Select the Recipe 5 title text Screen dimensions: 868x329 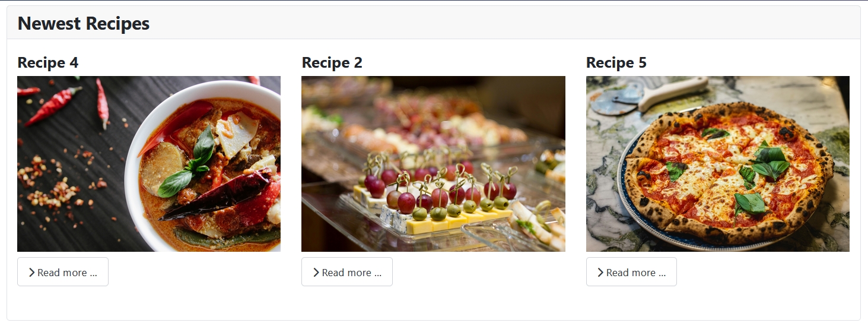click(616, 62)
